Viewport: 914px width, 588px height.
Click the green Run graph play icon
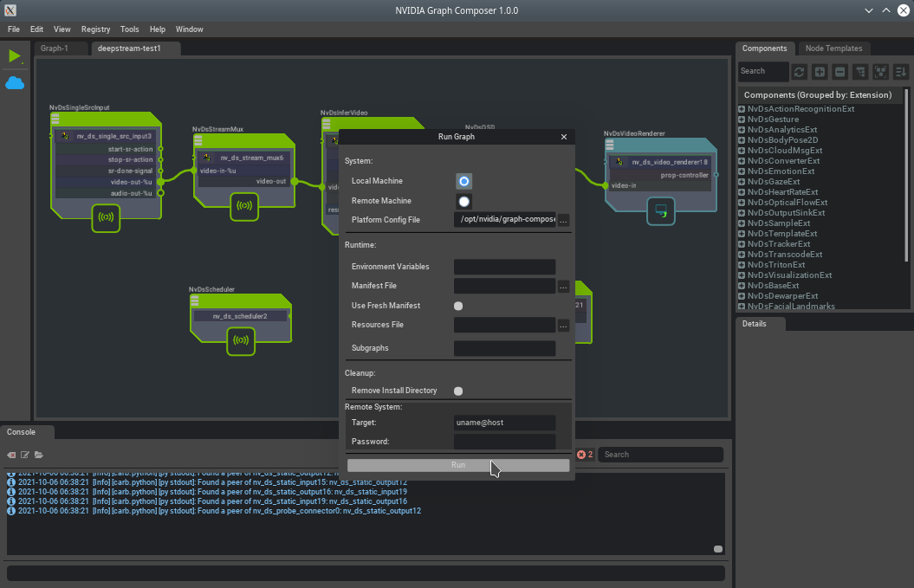point(15,56)
